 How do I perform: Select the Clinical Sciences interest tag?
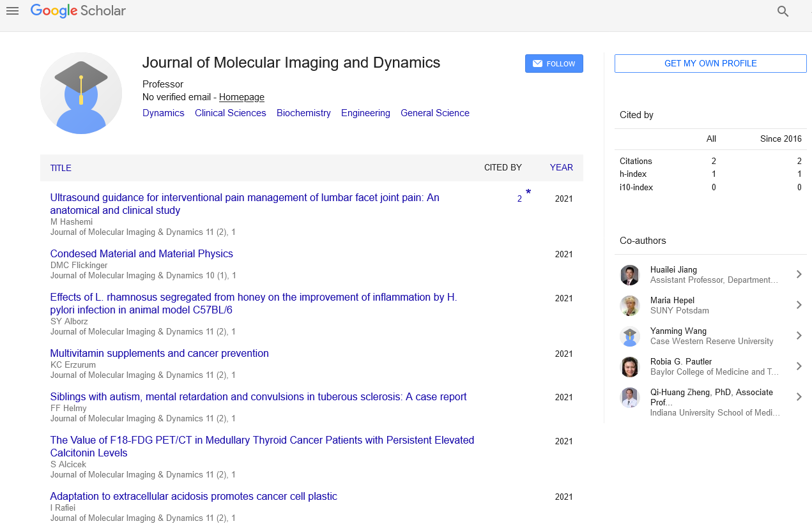230,113
